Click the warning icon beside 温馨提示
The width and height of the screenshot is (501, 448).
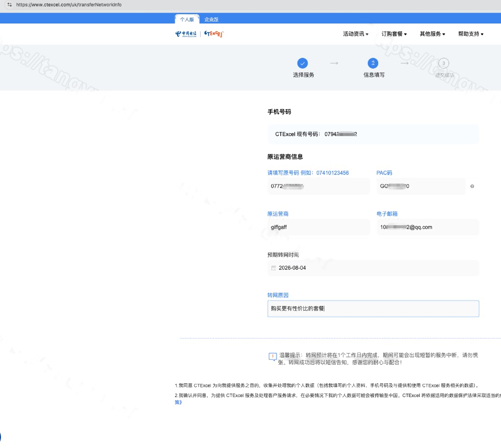click(273, 356)
